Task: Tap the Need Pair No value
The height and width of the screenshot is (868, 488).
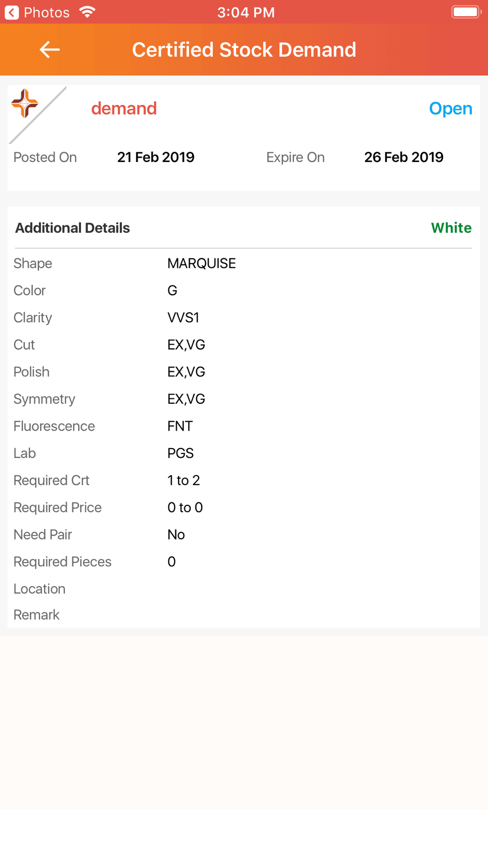Action: click(176, 535)
